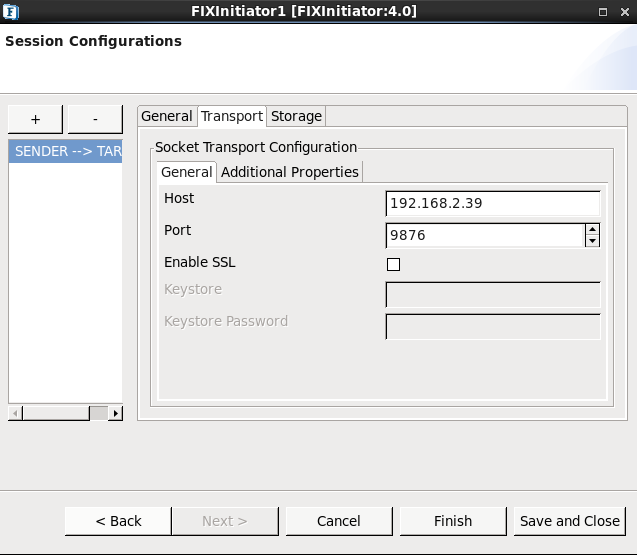Screen dimensions: 637x555
Task: Cancel the session configuration dialog
Action: coord(339,521)
